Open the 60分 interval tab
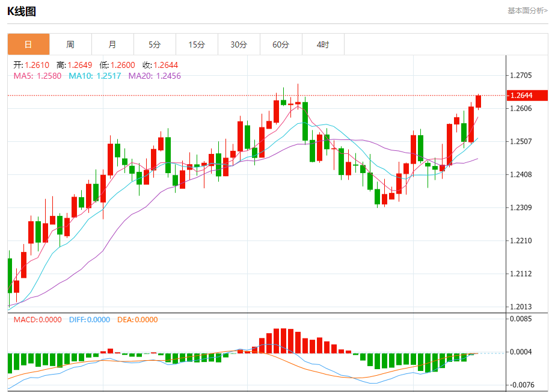This screenshot has width=552, height=392. 281,44
